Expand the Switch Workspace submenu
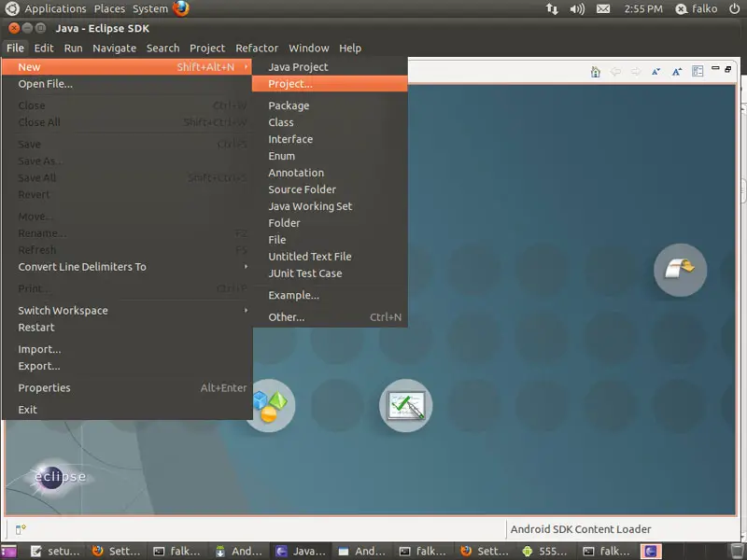Image resolution: width=747 pixels, height=560 pixels. (246, 311)
